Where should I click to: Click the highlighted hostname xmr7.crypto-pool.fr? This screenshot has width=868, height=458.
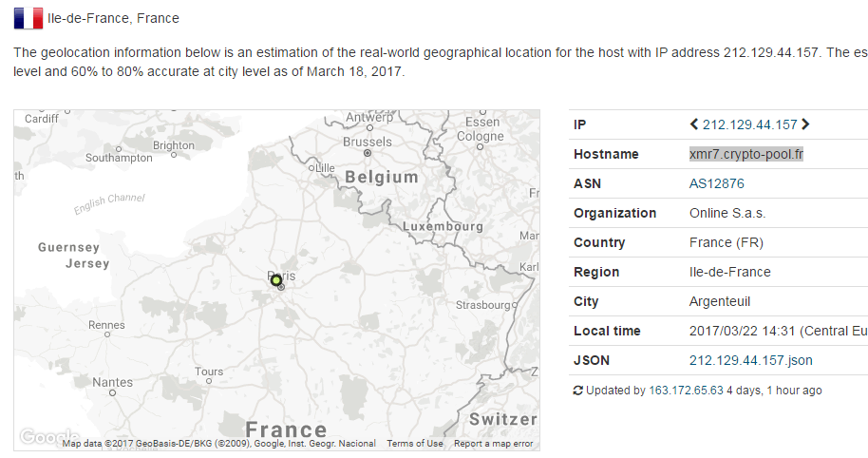pyautogui.click(x=746, y=154)
